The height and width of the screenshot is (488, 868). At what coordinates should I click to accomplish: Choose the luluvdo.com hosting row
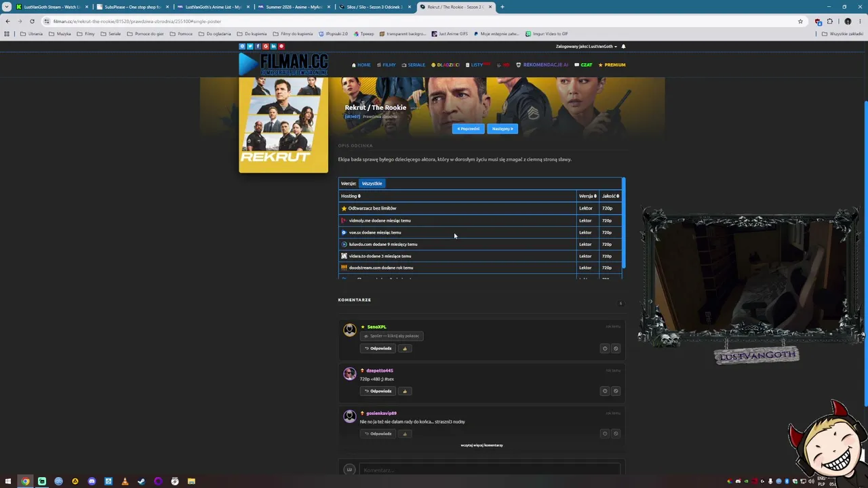[480, 244]
